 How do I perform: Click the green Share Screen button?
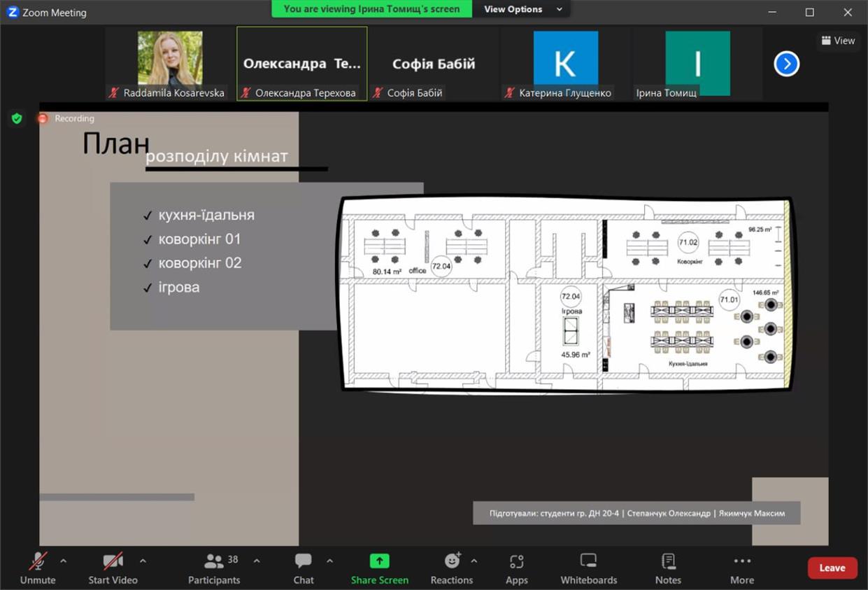click(380, 568)
